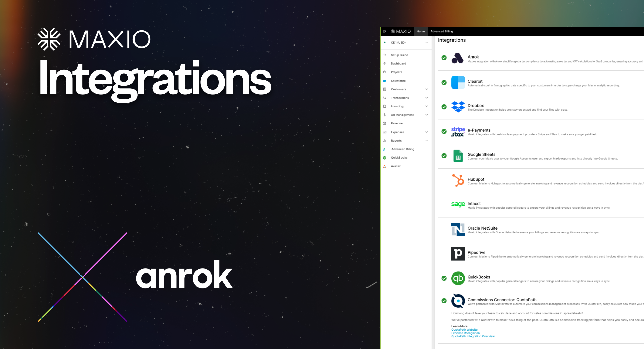Open the HubSpot integration icon
Image resolution: width=644 pixels, height=349 pixels.
click(458, 180)
